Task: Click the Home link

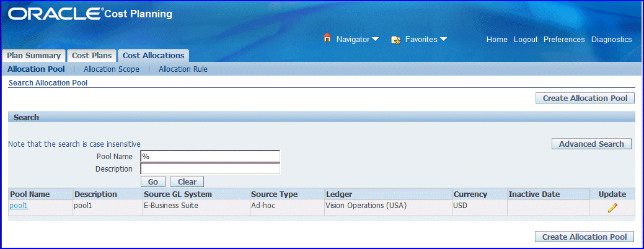Action: [x=497, y=40]
